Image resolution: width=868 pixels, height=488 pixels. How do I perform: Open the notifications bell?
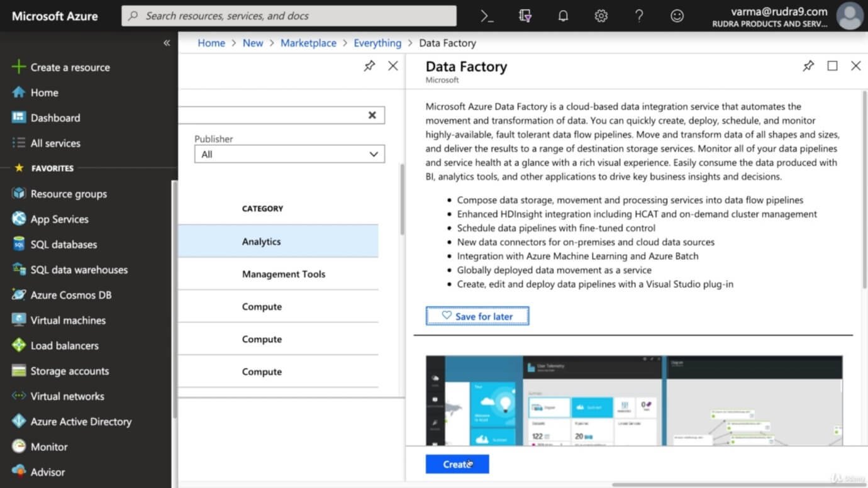564,16
